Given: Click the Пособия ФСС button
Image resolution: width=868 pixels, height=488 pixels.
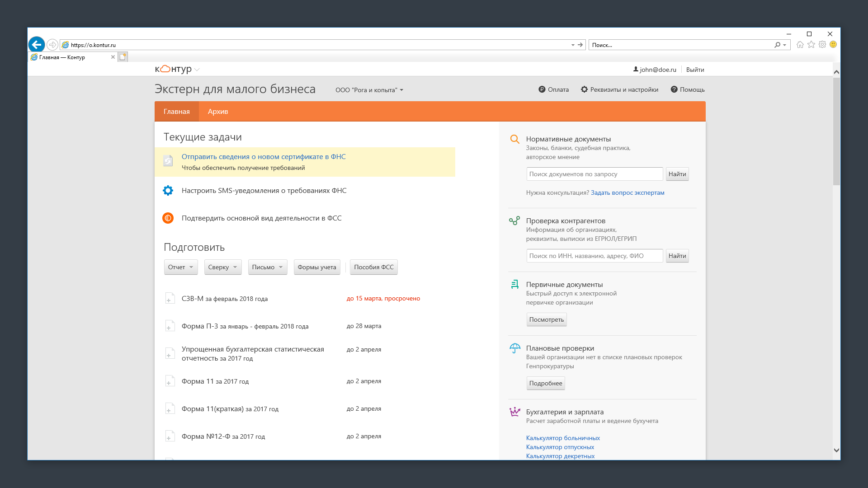Looking at the screenshot, I should [x=373, y=267].
